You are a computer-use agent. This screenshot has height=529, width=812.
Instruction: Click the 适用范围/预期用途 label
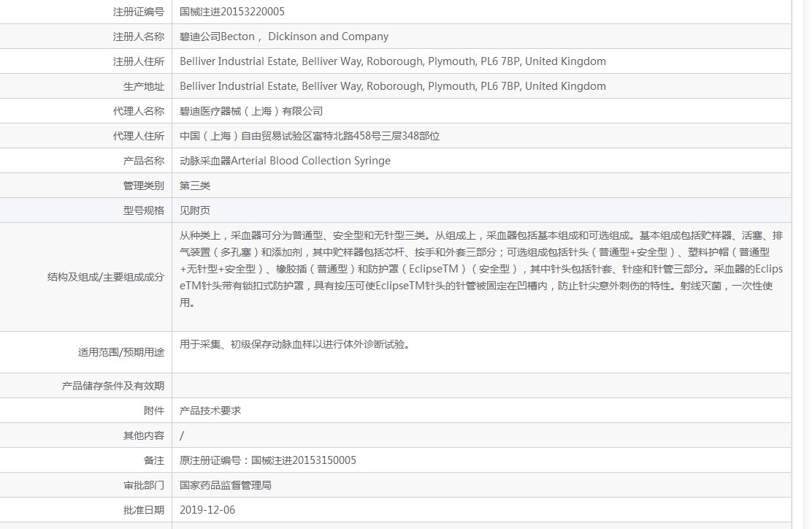click(x=120, y=352)
